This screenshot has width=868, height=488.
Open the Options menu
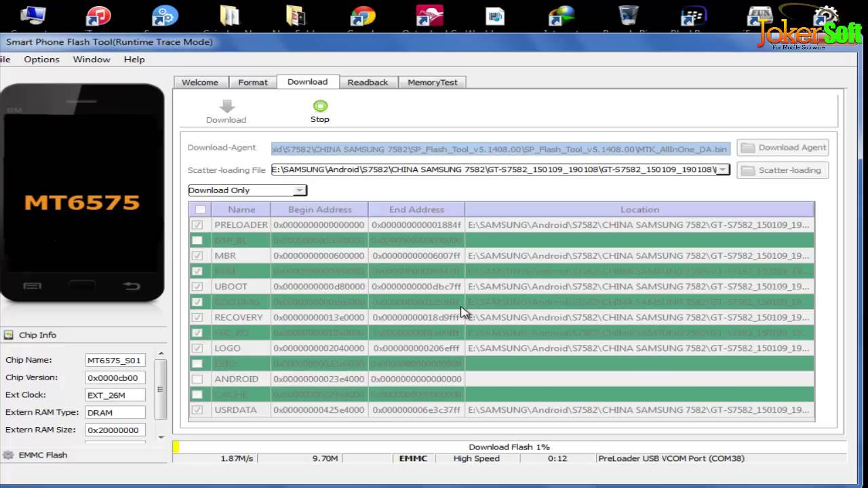coord(41,59)
